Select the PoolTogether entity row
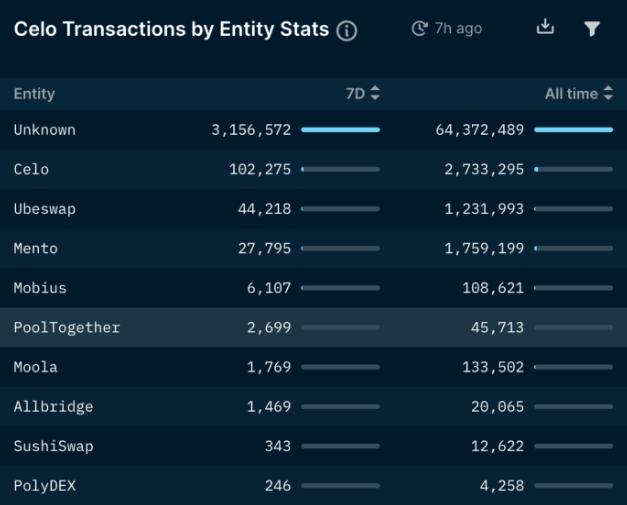The height and width of the screenshot is (505, 627). point(314,327)
